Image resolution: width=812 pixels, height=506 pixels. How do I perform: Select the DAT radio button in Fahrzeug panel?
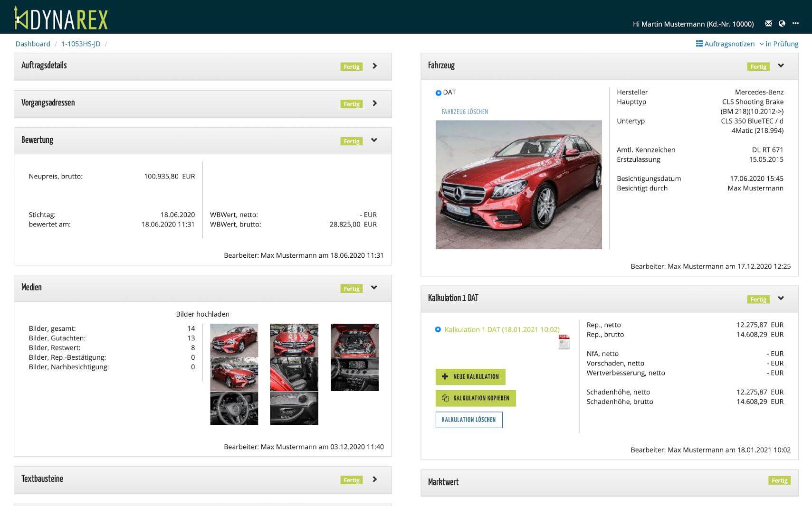438,92
